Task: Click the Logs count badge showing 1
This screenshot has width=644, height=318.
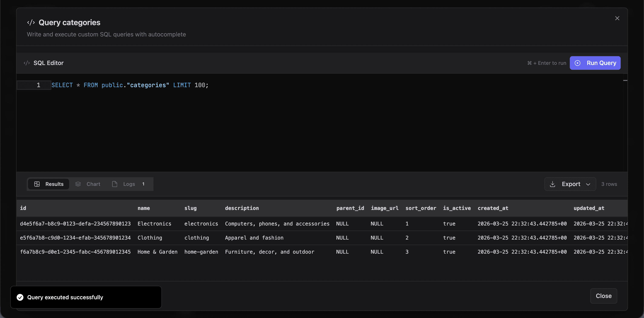Action: pyautogui.click(x=144, y=184)
